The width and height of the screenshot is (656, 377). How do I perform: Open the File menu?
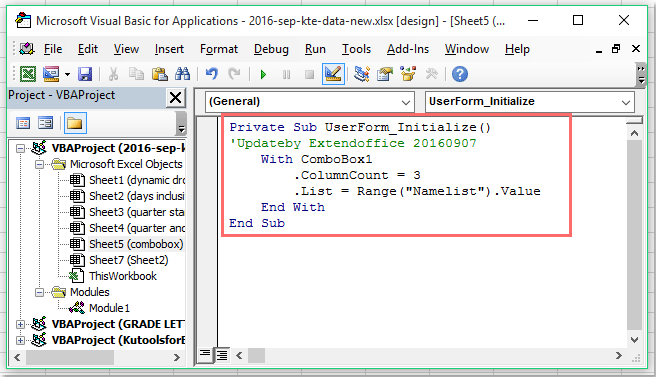coord(53,49)
